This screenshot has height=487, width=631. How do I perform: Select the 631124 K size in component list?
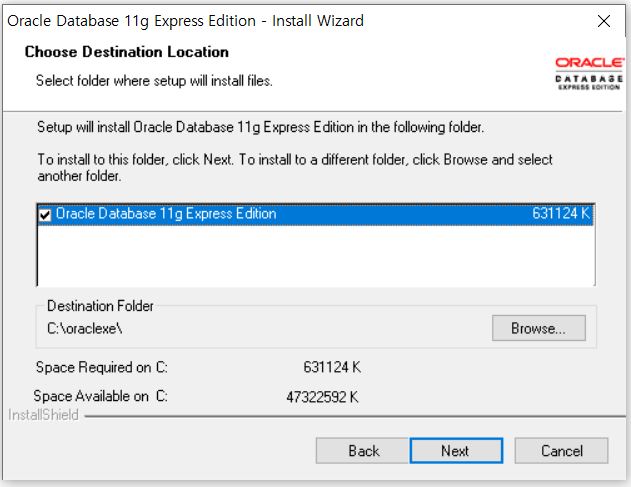pyautogui.click(x=561, y=213)
